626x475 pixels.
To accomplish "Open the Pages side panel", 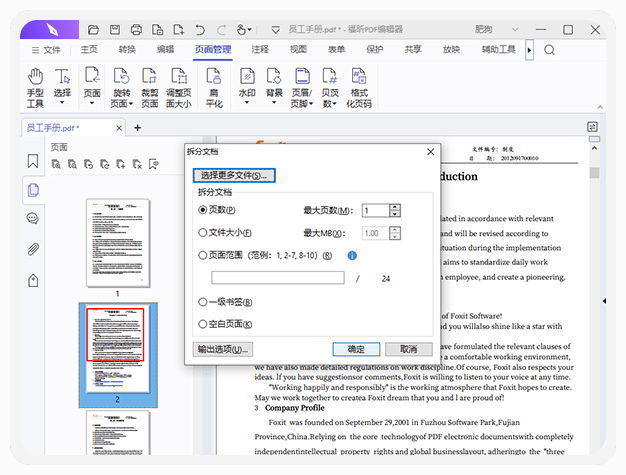I will point(33,190).
